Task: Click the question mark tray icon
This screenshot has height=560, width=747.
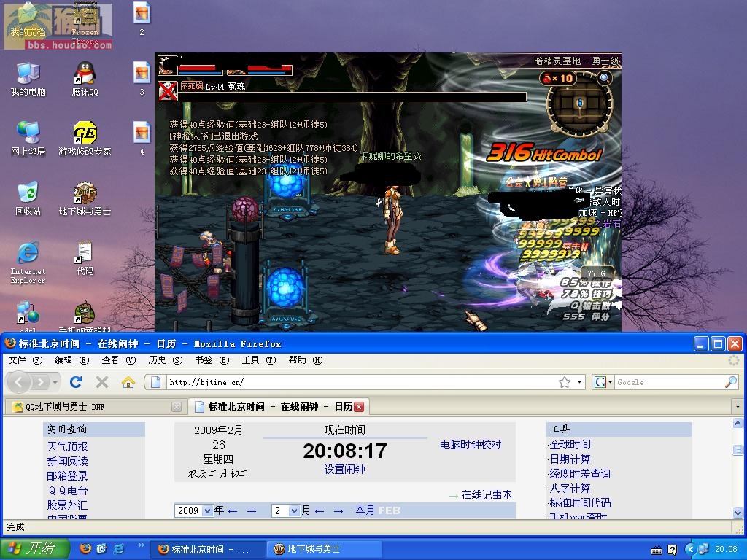Action: pos(672,550)
